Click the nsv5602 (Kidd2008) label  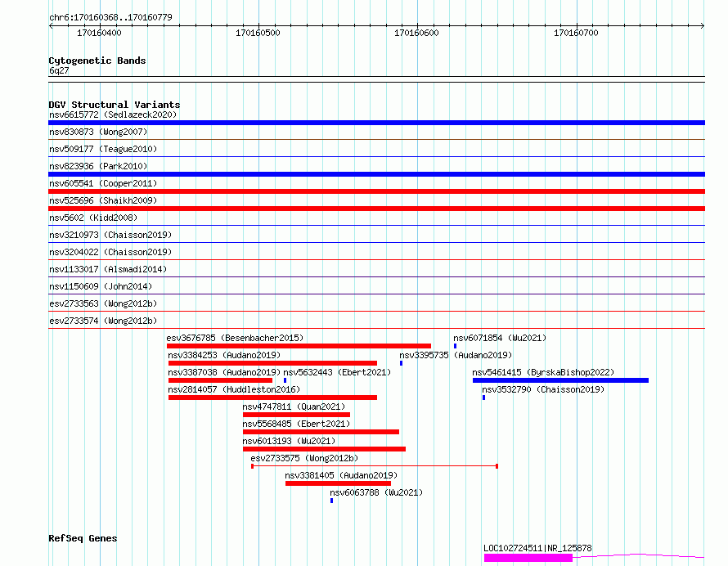(93, 218)
